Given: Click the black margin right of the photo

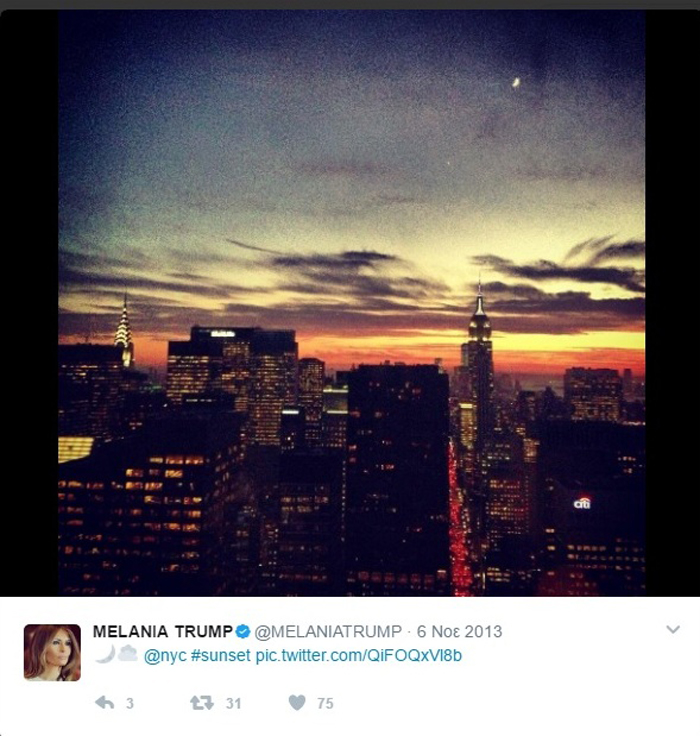Looking at the screenshot, I should click(672, 303).
